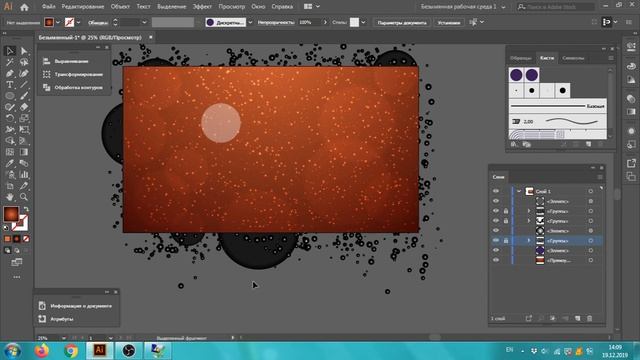Open brush definition Дискретн dropdown
640x360 pixels.
click(x=250, y=22)
